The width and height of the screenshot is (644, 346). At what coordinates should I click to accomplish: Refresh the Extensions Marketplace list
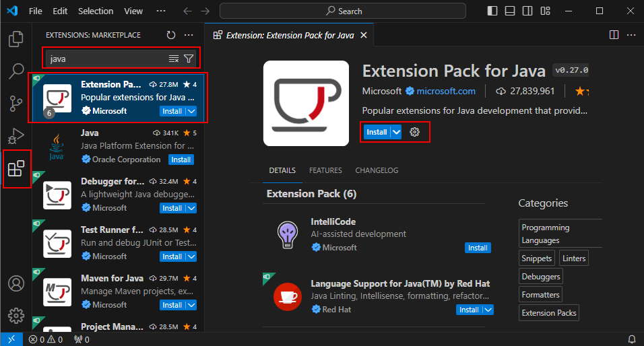click(x=171, y=35)
